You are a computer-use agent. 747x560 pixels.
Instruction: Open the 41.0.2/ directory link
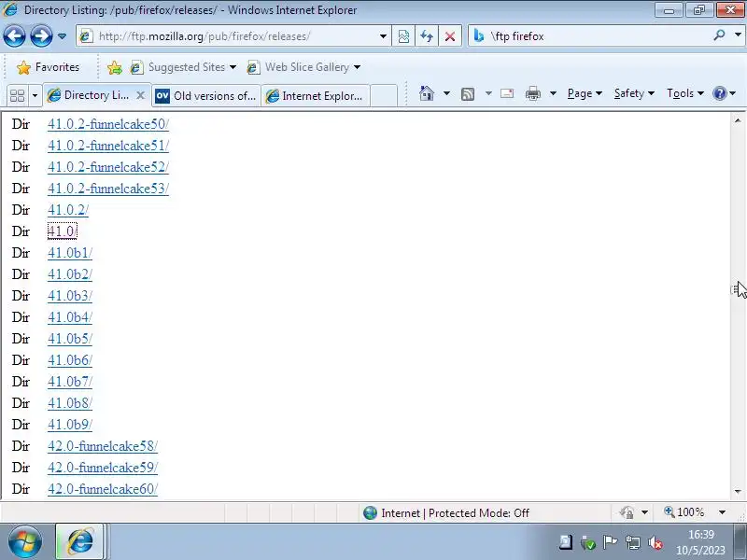(68, 210)
